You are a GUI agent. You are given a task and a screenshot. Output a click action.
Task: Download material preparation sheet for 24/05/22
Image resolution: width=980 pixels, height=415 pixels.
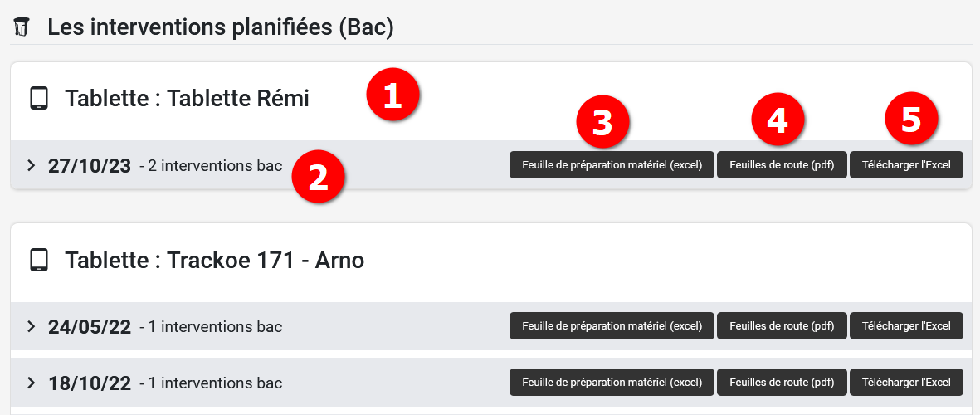(x=612, y=326)
